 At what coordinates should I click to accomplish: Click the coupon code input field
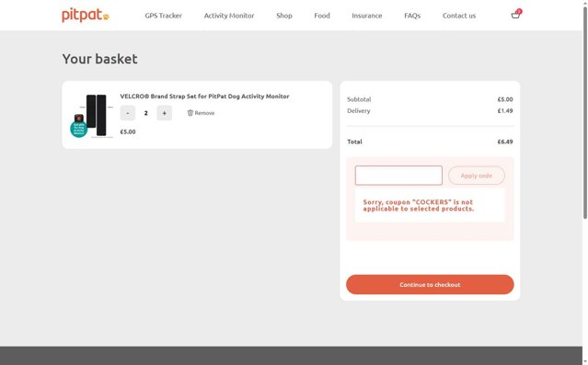point(398,176)
